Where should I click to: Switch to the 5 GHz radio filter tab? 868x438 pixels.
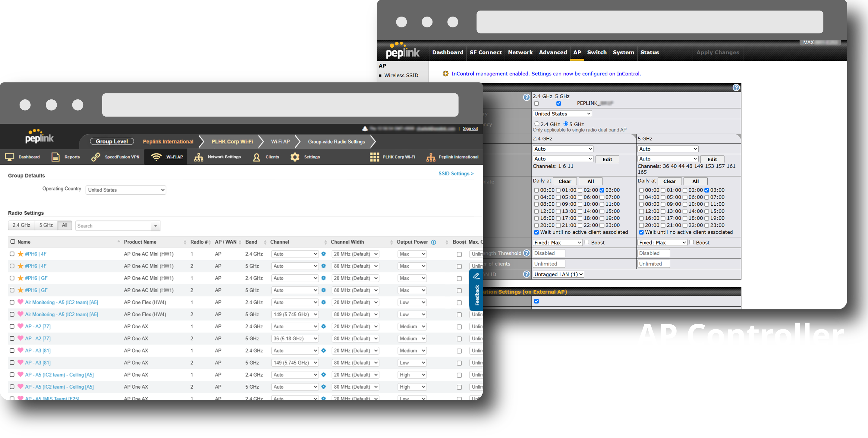click(x=46, y=225)
